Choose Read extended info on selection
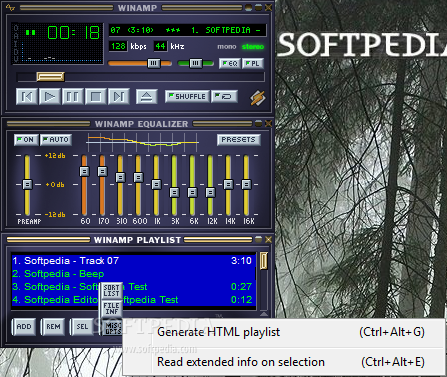Screen dimensions: 447x377 [x=284, y=362]
